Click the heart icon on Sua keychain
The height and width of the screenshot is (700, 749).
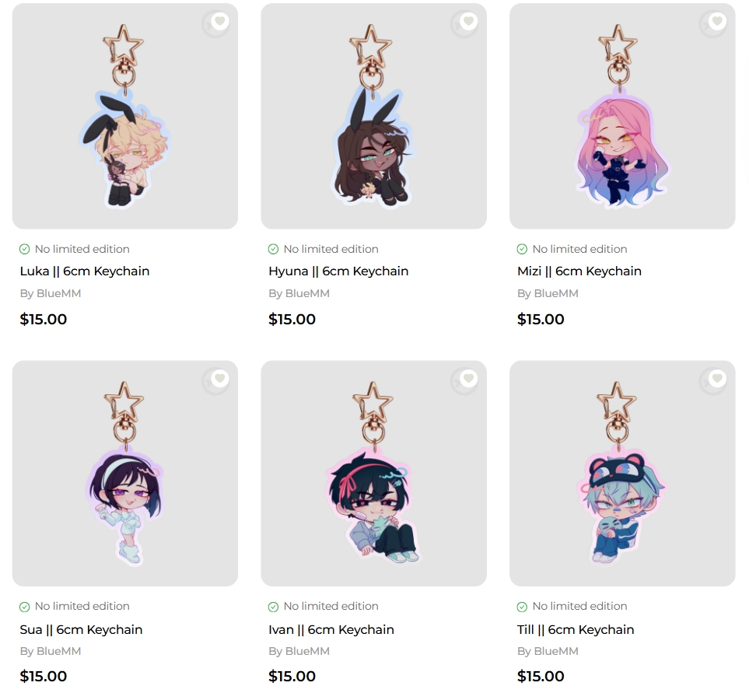click(x=219, y=379)
